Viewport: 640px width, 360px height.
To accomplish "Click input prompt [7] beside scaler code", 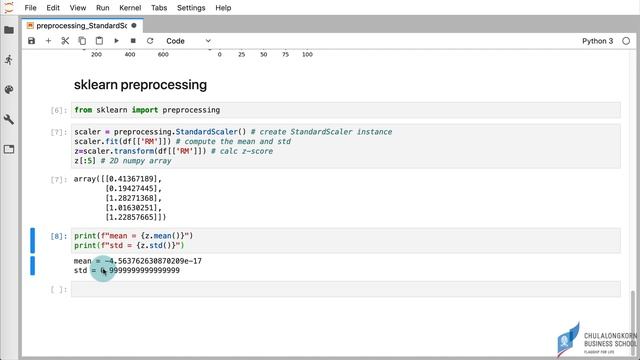I will click(58, 132).
